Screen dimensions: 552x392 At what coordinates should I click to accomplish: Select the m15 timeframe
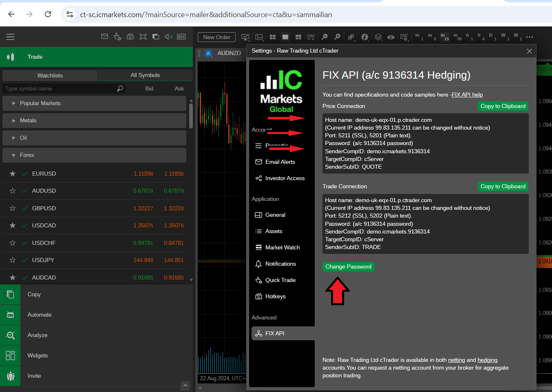click(445, 37)
